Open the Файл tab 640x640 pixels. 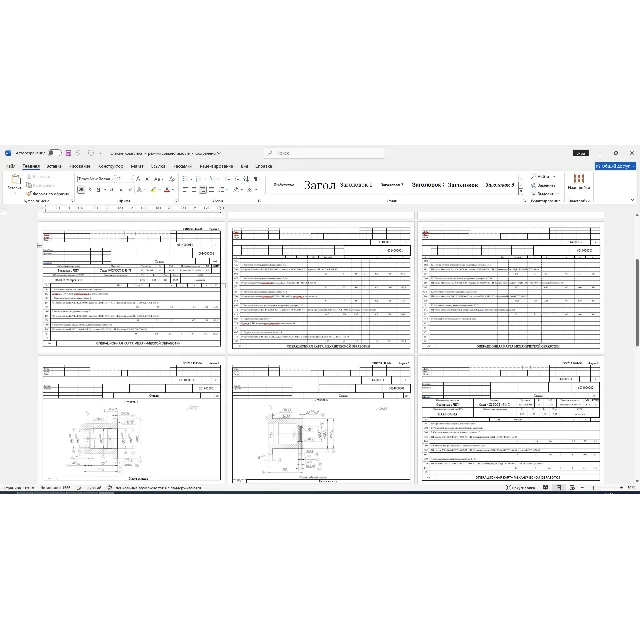(11, 166)
